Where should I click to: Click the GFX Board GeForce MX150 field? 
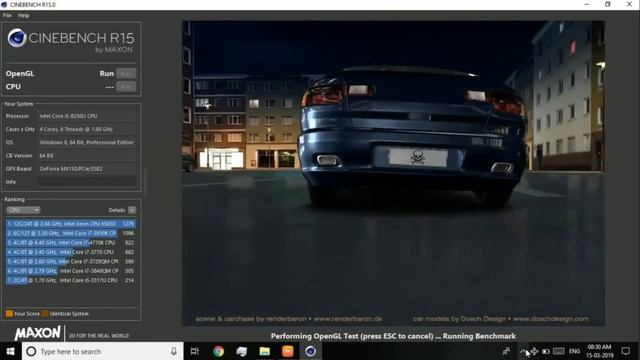click(x=87, y=169)
